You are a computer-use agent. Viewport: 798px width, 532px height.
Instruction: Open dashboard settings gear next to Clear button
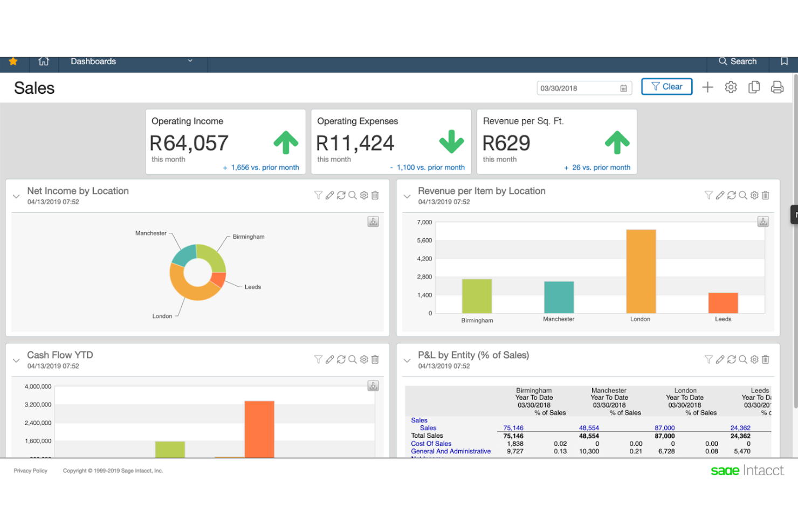coord(731,86)
